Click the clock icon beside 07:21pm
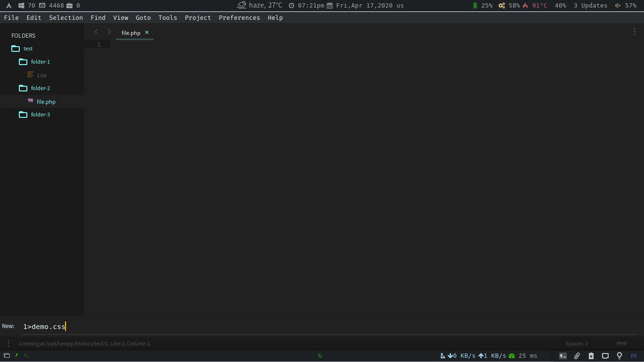This screenshot has height=362, width=644. point(291,6)
